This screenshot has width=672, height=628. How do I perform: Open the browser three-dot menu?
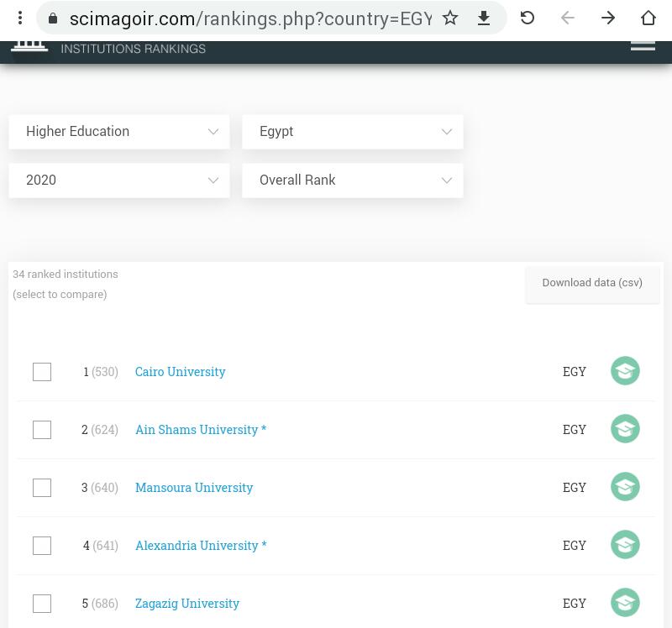point(19,18)
